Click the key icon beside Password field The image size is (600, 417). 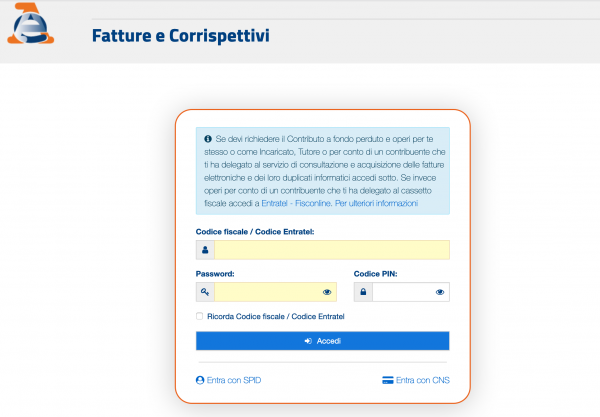pyautogui.click(x=205, y=292)
